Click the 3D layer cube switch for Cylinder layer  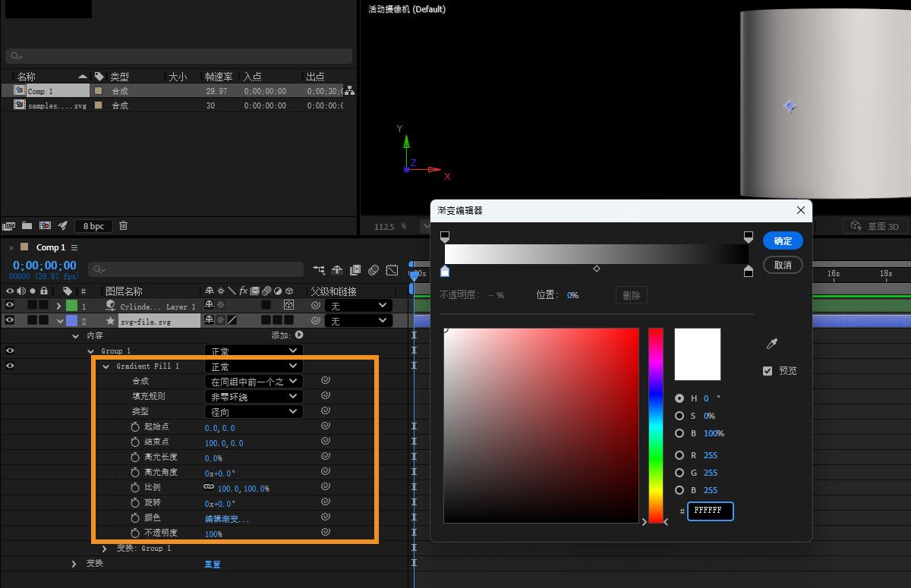point(289,305)
